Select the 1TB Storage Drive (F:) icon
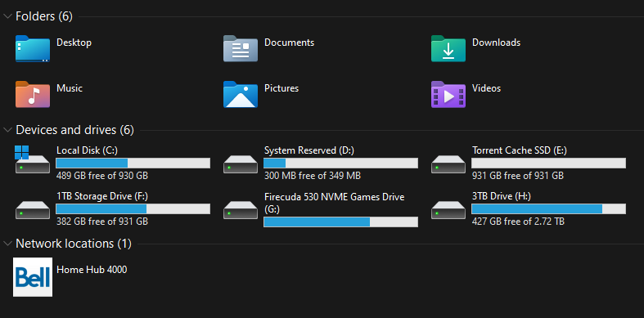644x318 pixels. [33, 209]
